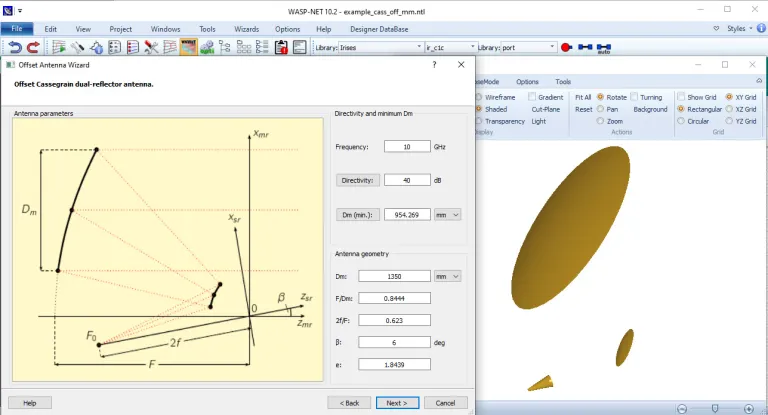Screen dimensions: 768x415
Task: Click the question mark help icon in wizard
Action: click(x=434, y=65)
